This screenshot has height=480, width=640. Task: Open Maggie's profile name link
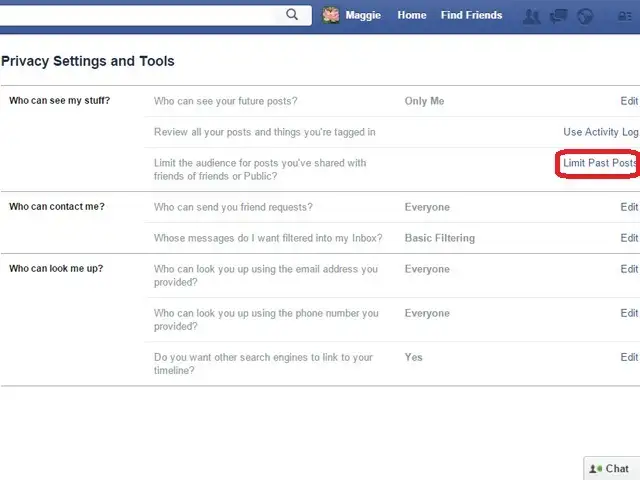pyautogui.click(x=362, y=15)
